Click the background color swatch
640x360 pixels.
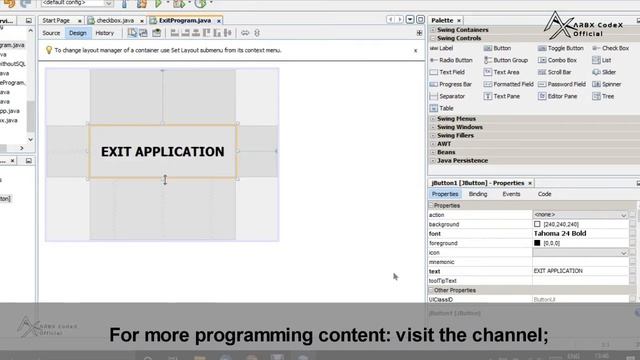537,224
